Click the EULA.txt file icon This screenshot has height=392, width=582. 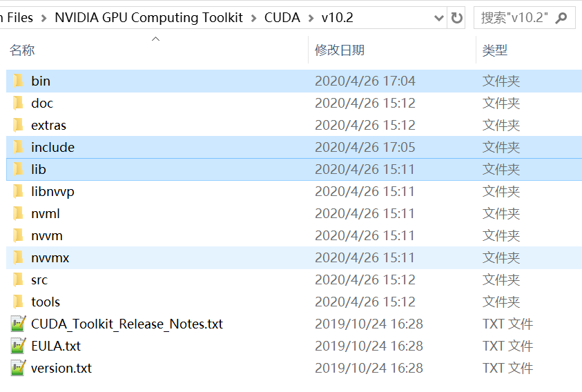point(18,346)
